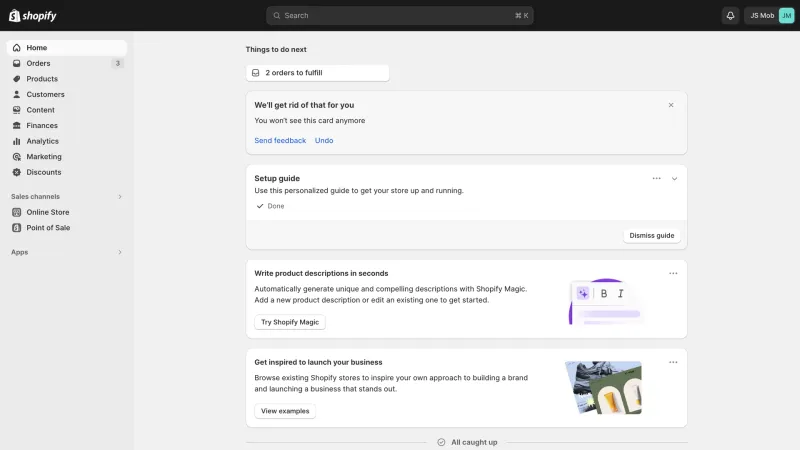Click the Discounts badge icon
The image size is (800, 450).
(17, 172)
